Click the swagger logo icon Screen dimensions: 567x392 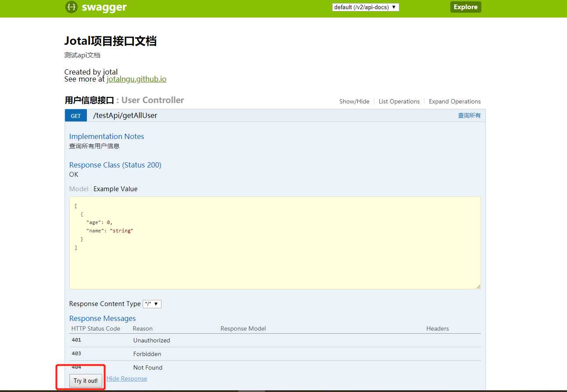[71, 7]
